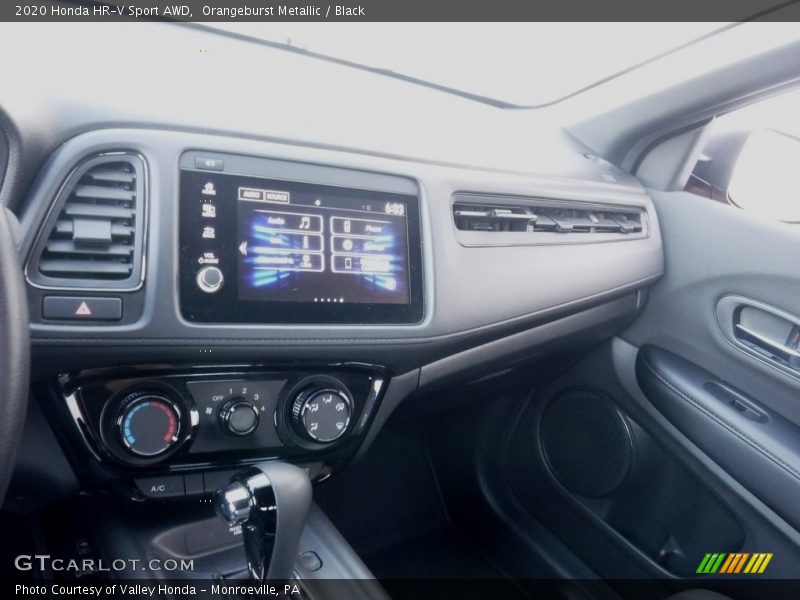Select the SOURCE tab on the touchscreen
The image size is (800, 600).
[x=276, y=197]
